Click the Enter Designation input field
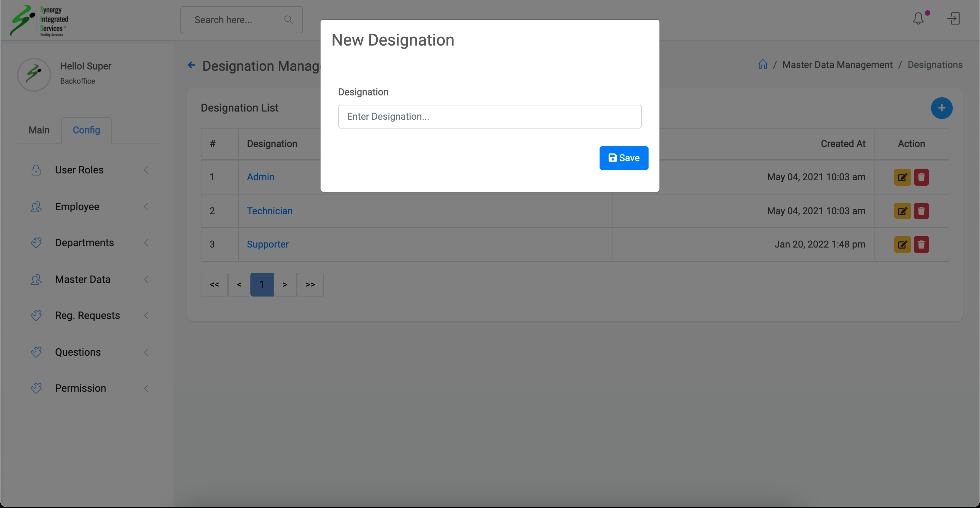Image resolution: width=980 pixels, height=508 pixels. (x=489, y=117)
